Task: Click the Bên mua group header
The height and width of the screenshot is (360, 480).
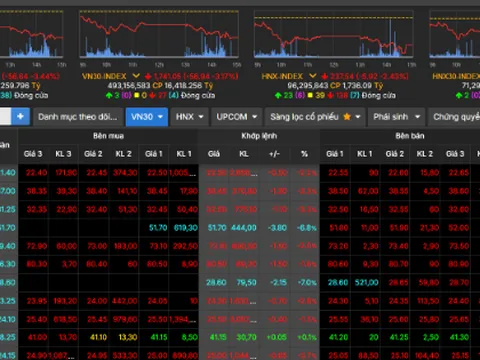Action: tap(108, 136)
